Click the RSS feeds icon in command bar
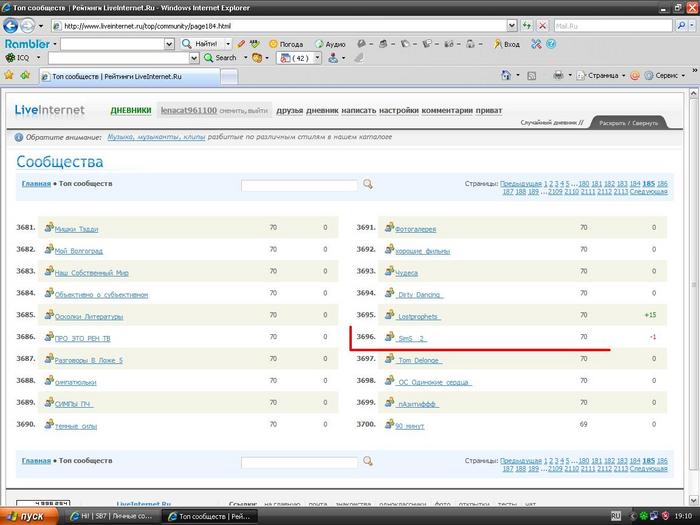Screen dimensions: 700x525 click(x=532, y=76)
